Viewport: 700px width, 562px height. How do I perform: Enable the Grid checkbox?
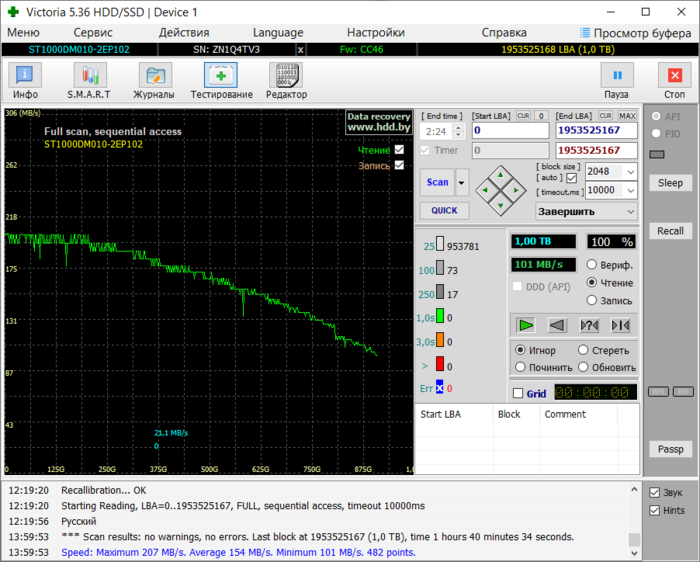click(518, 393)
